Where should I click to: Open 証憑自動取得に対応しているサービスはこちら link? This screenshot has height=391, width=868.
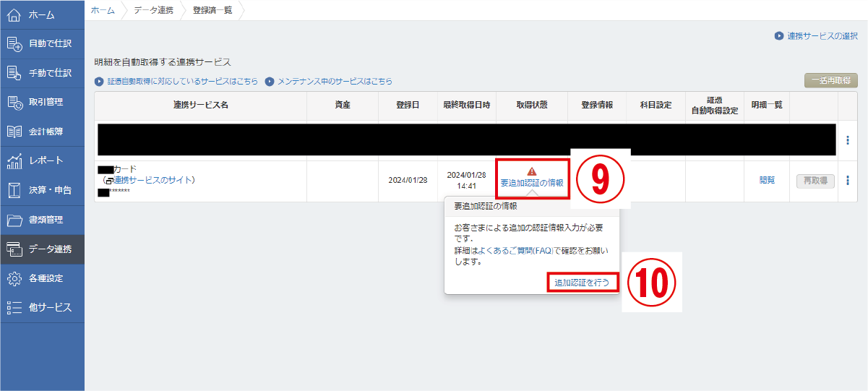pyautogui.click(x=182, y=82)
